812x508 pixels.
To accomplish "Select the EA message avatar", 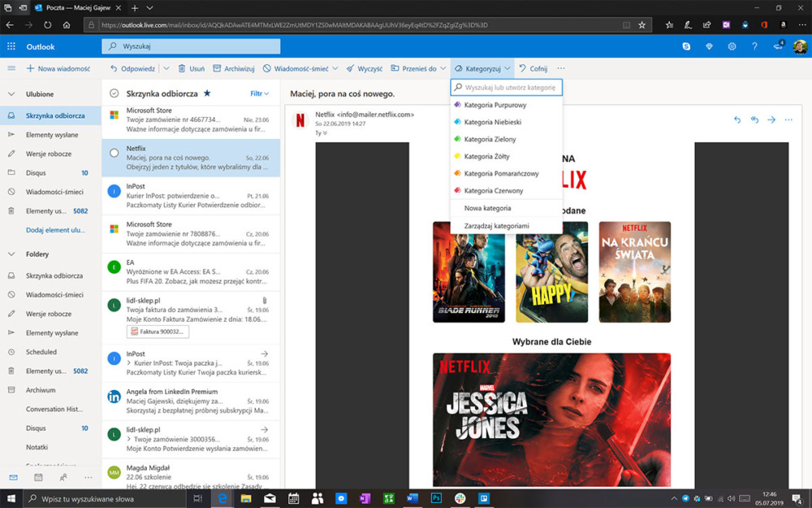I will click(114, 267).
